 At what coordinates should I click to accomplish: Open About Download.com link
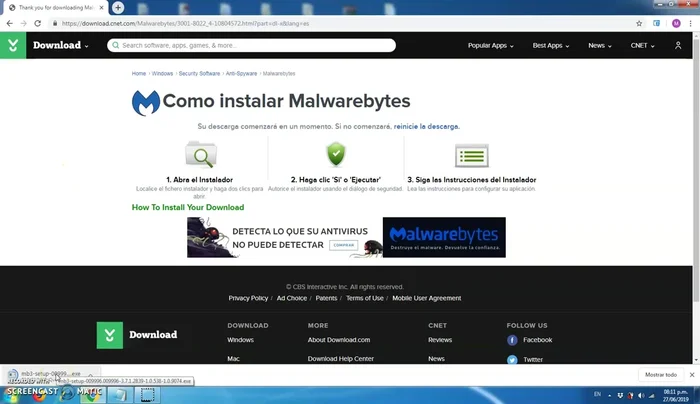pos(339,340)
